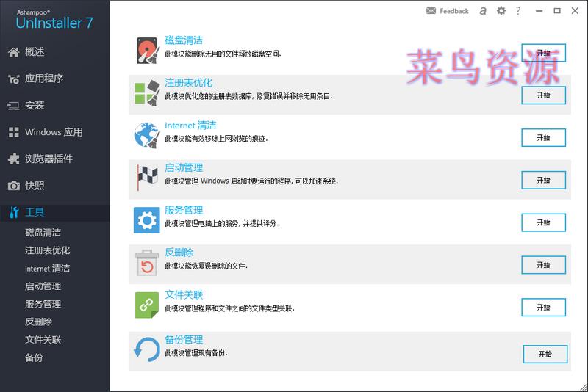This screenshot has height=392, width=588.
Task: Start the 磁盘清洁 module with 开始
Action: [543, 53]
